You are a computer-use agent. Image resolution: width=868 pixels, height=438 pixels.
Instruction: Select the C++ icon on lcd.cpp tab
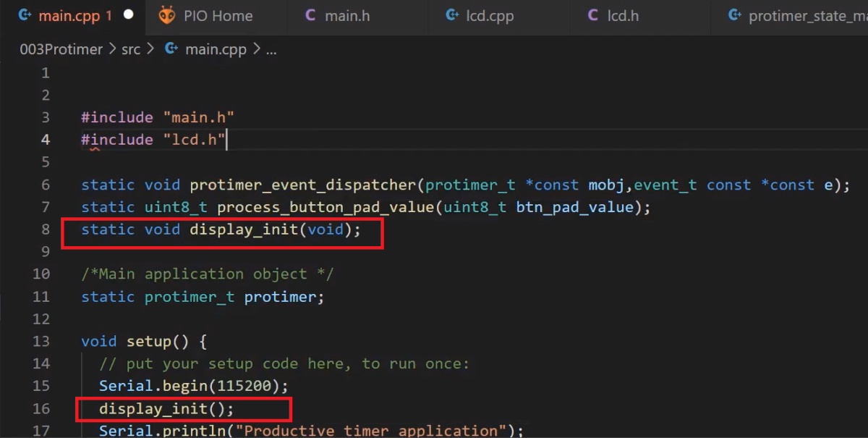pos(451,14)
